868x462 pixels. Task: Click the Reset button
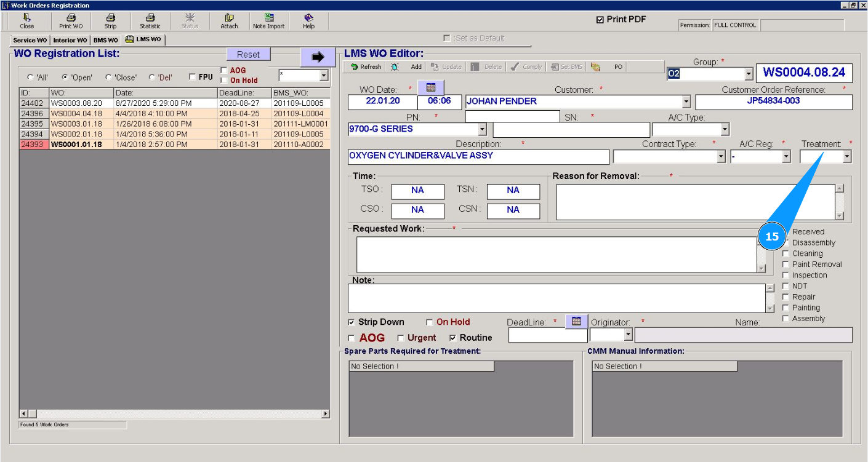click(248, 54)
